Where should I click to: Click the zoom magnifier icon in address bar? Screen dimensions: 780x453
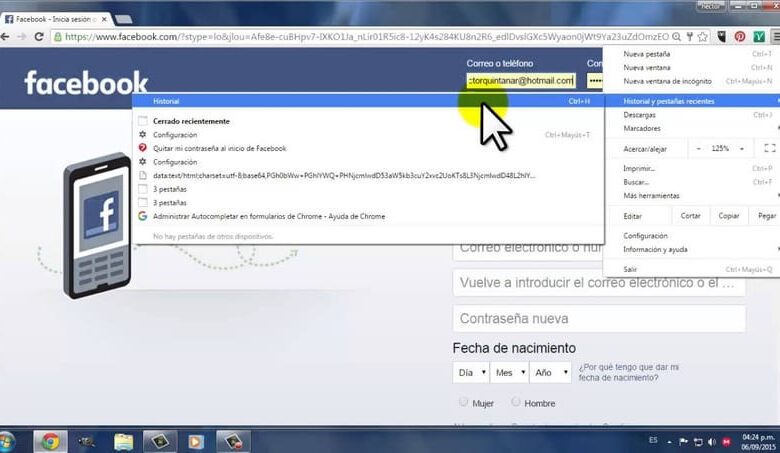pyautogui.click(x=677, y=37)
